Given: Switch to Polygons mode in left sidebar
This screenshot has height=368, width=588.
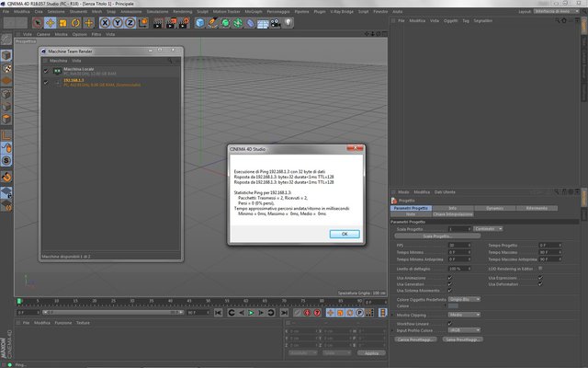Looking at the screenshot, I should click(x=6, y=119).
